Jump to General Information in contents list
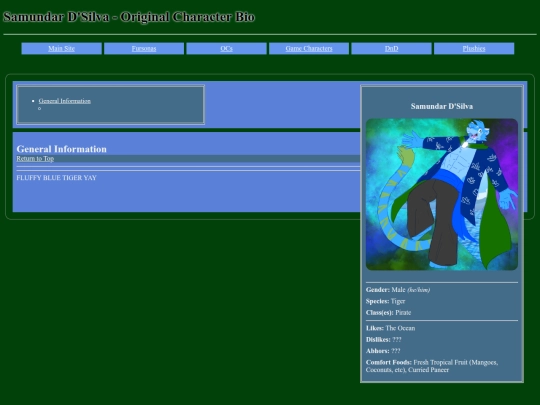 click(65, 101)
